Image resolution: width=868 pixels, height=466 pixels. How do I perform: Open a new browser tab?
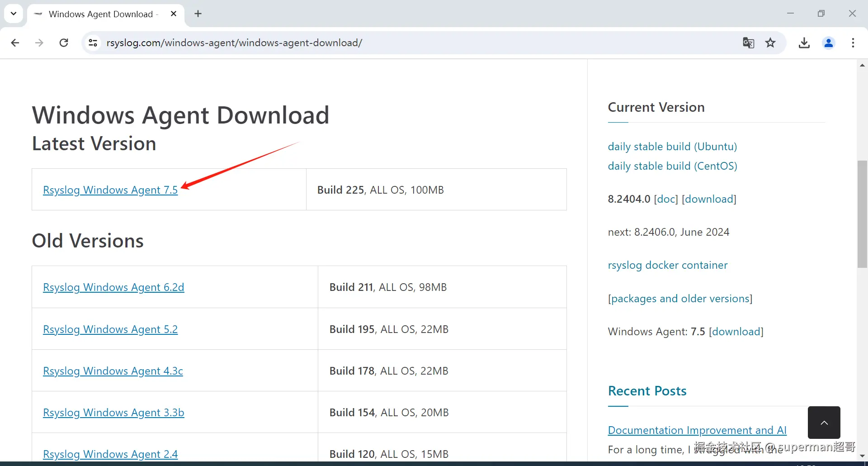click(x=198, y=14)
